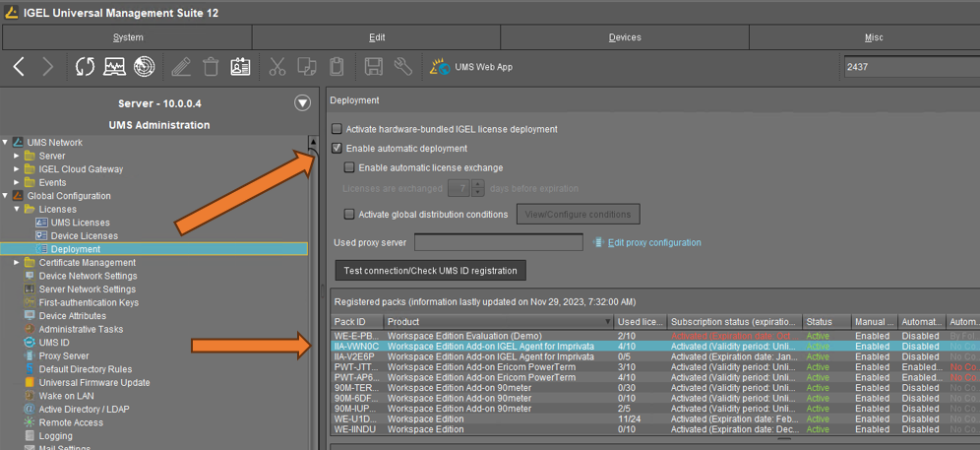Open the Edit proxy configuration link
The width and height of the screenshot is (980, 450).
coord(653,242)
